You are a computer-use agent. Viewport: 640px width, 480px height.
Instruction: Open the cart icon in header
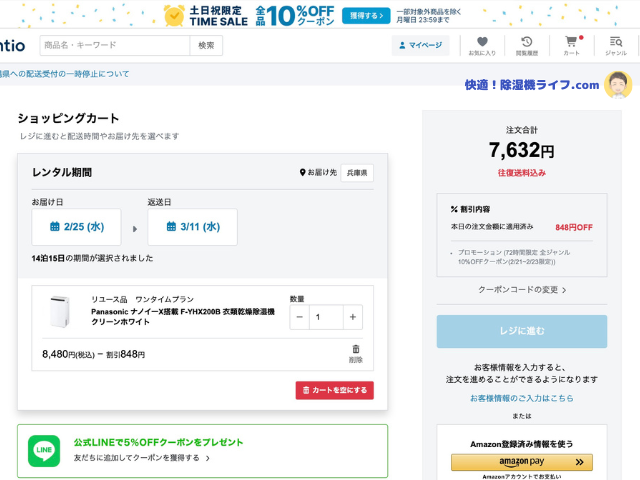pyautogui.click(x=571, y=45)
